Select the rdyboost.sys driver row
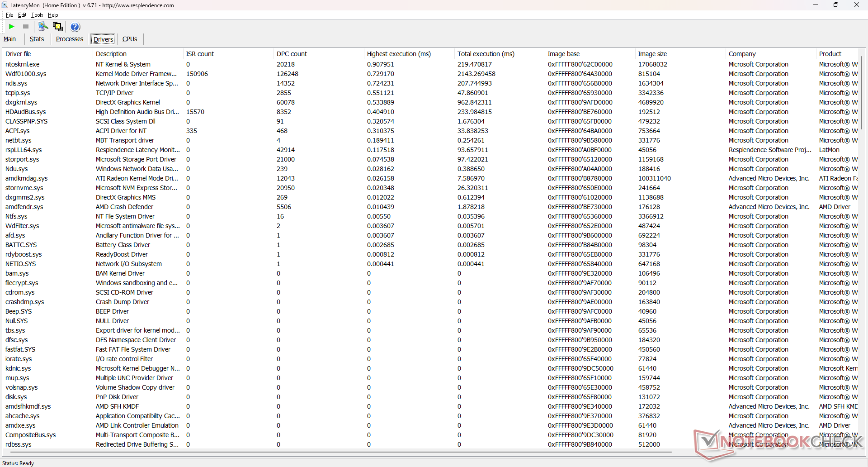The height and width of the screenshot is (467, 868). (x=431, y=254)
